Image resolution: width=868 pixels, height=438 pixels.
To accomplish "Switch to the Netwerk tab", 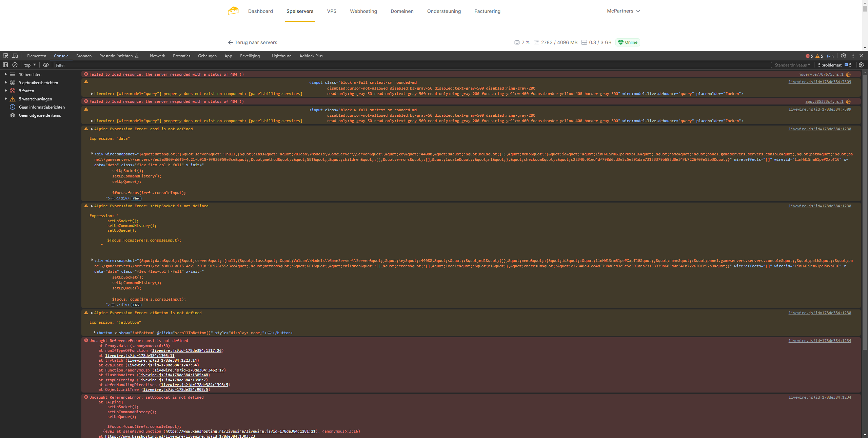I will pos(157,56).
